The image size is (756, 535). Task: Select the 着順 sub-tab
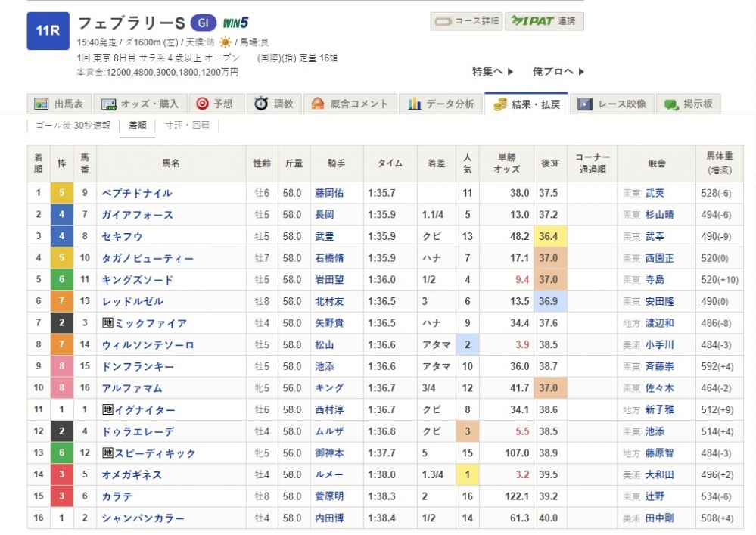(x=138, y=126)
